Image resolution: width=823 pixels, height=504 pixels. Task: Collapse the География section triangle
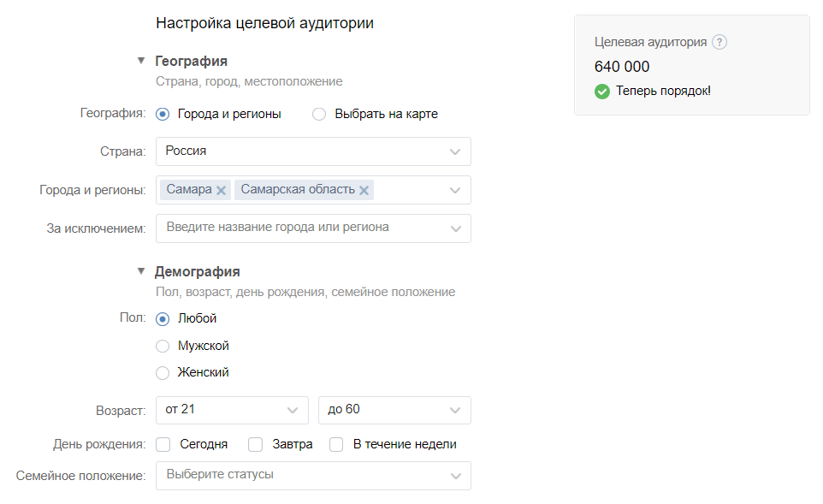(141, 61)
